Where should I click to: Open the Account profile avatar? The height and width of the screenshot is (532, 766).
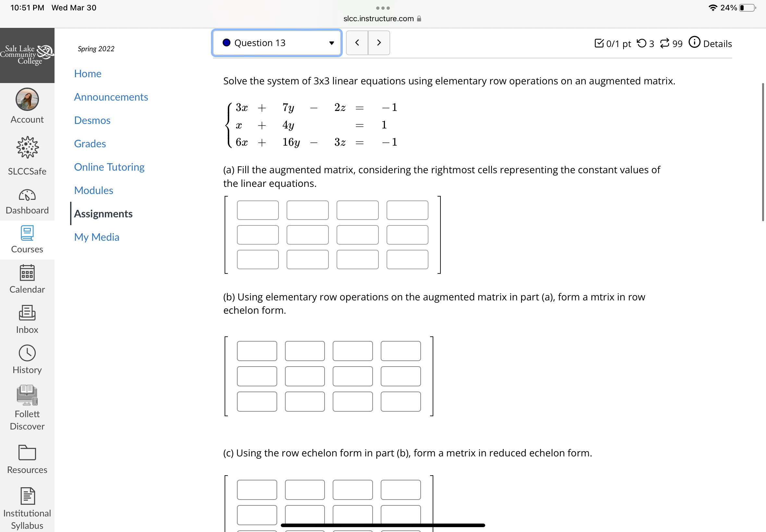[x=27, y=99]
